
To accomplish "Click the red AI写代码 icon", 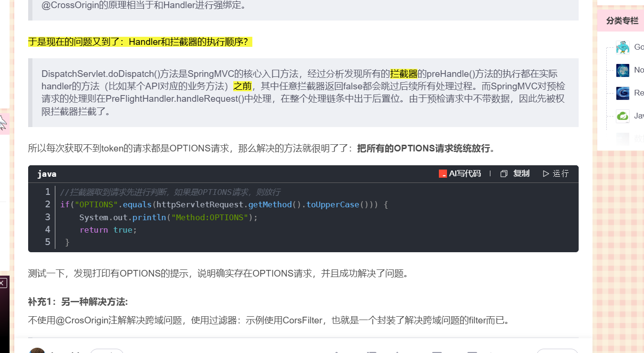I will [x=443, y=174].
